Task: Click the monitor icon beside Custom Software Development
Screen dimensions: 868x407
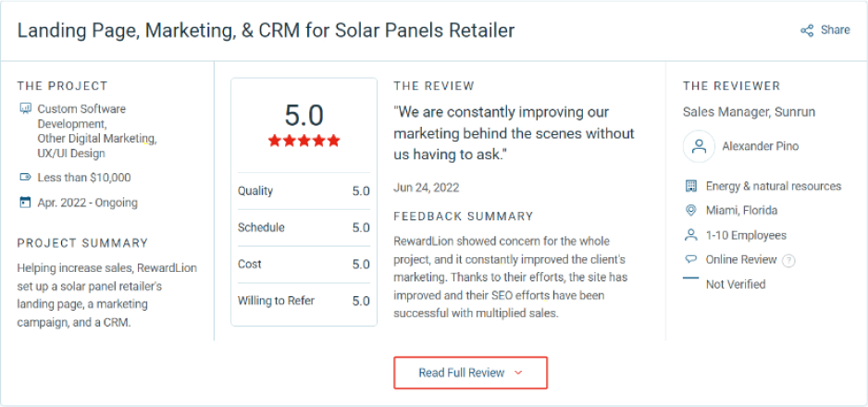Action: [x=25, y=109]
